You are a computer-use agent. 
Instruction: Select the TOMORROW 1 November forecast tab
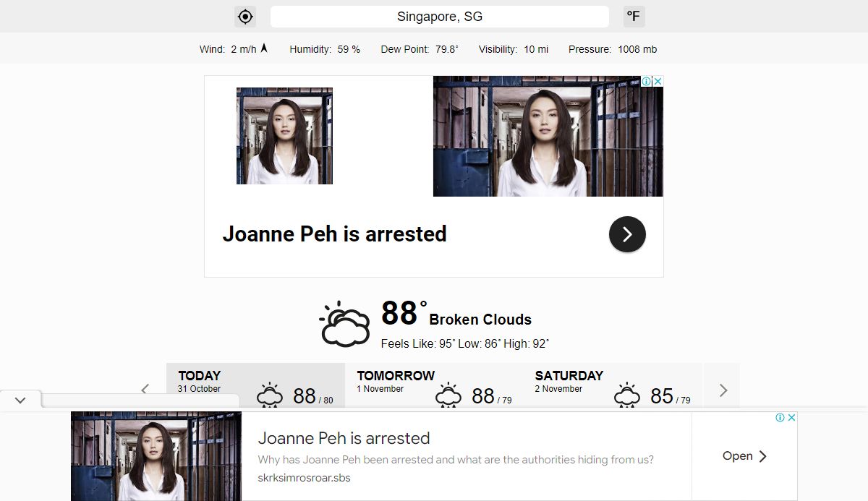[x=434, y=387]
